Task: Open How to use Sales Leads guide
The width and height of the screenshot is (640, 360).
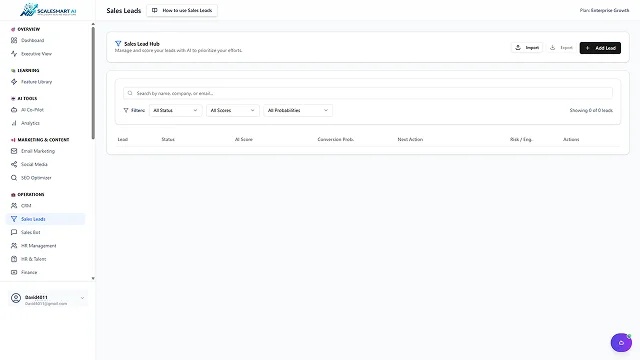Action: click(x=182, y=11)
